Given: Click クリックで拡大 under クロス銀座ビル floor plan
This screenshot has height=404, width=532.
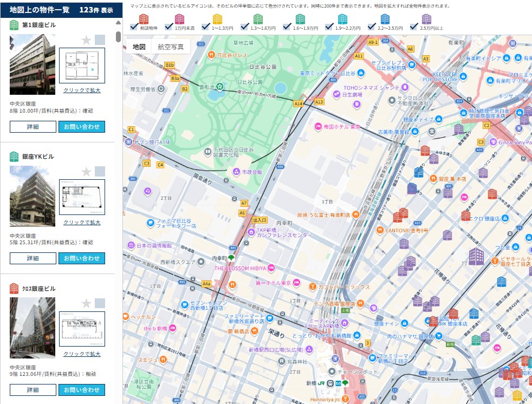Looking at the screenshot, I should [x=82, y=354].
